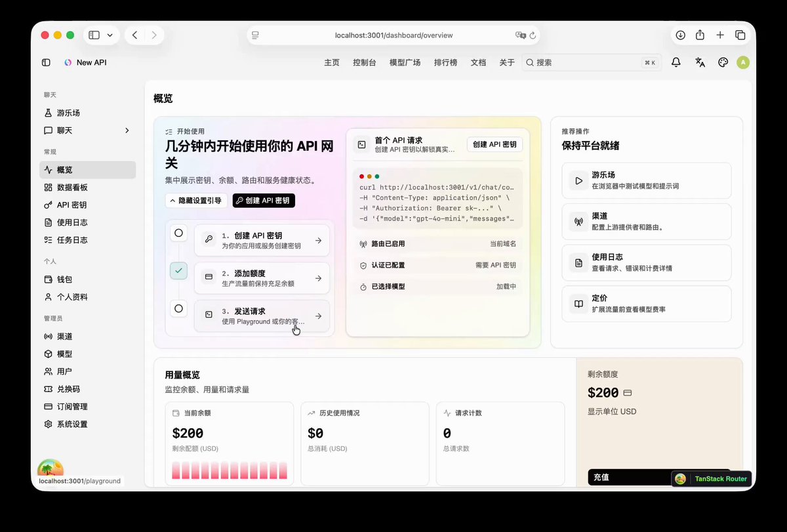
Task: Click Safari's Share icon
Action: [x=700, y=35]
